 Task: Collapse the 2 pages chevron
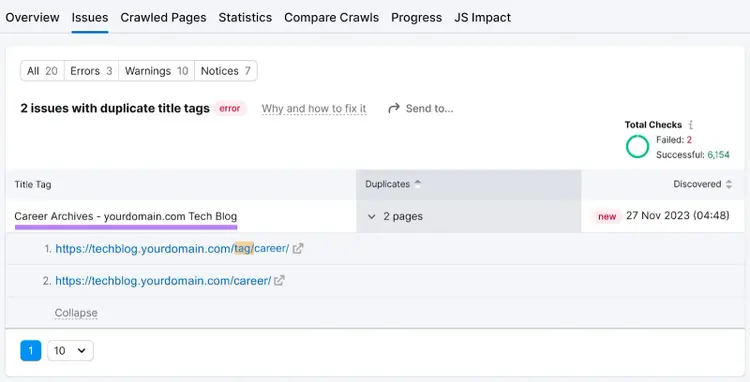point(371,217)
